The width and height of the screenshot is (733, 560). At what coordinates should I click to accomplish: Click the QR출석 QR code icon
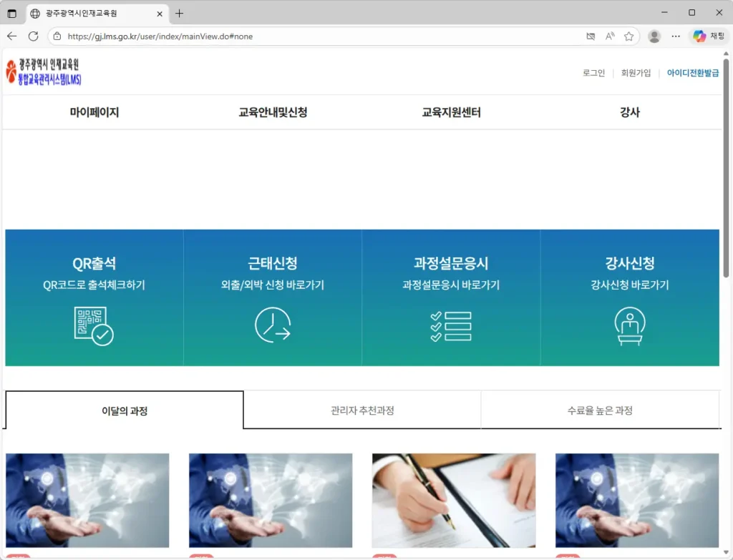92,325
